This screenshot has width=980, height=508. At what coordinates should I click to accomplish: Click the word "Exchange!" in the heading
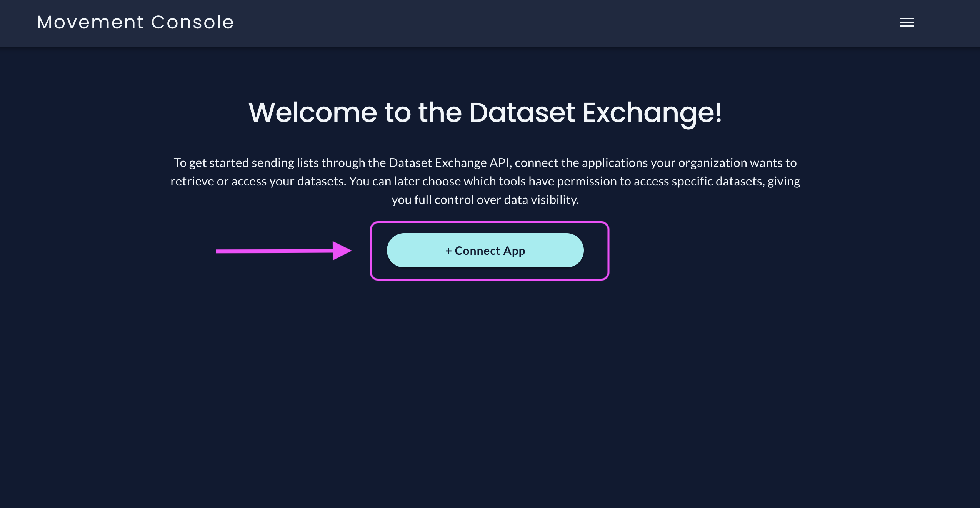click(652, 113)
